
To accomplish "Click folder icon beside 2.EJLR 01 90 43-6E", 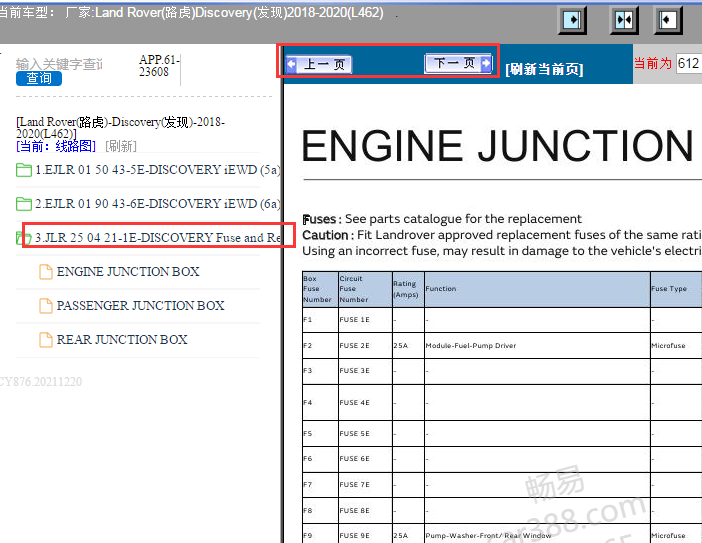I will (x=24, y=204).
